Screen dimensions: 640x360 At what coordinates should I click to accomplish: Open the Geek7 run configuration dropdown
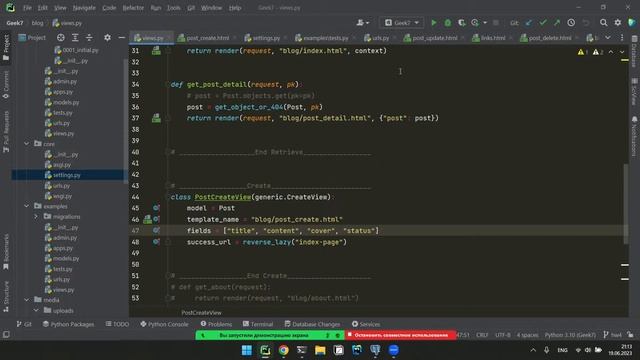pos(402,23)
